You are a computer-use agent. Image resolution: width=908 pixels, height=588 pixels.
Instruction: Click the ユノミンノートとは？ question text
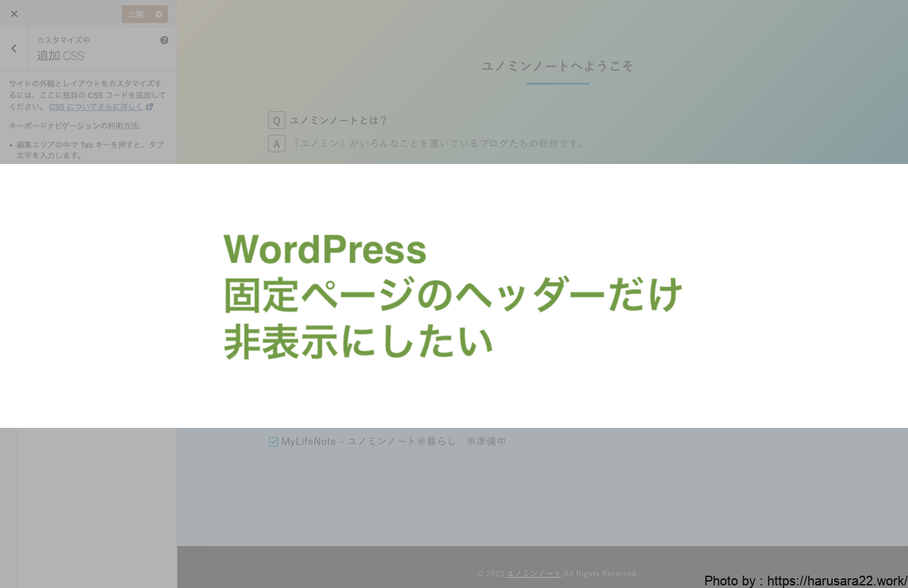click(339, 121)
